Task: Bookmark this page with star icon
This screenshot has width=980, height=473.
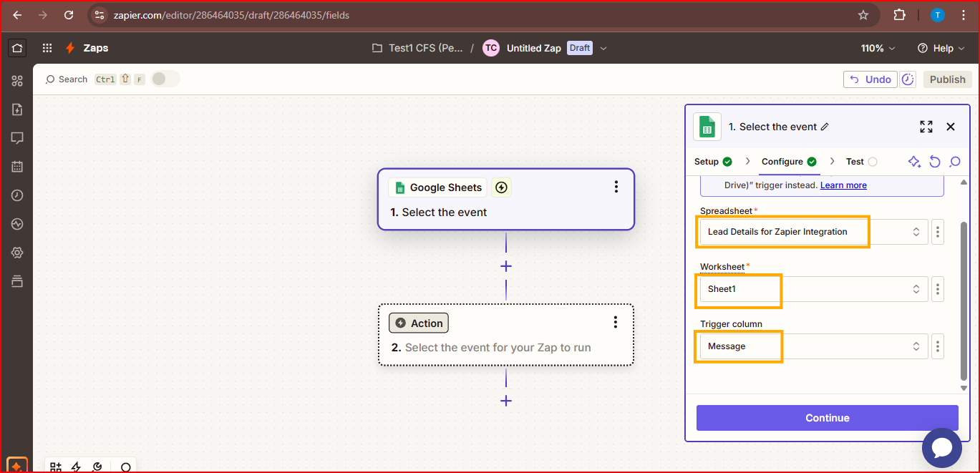Action: 863,15
